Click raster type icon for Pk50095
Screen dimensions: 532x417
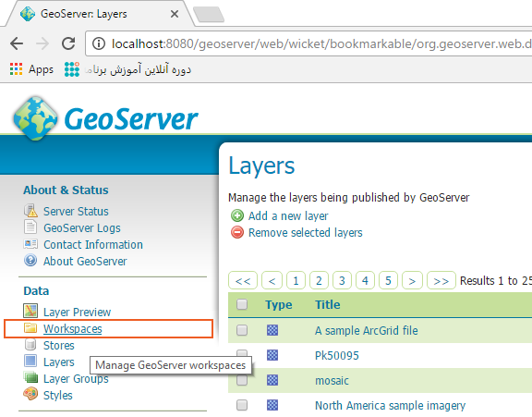coord(272,355)
